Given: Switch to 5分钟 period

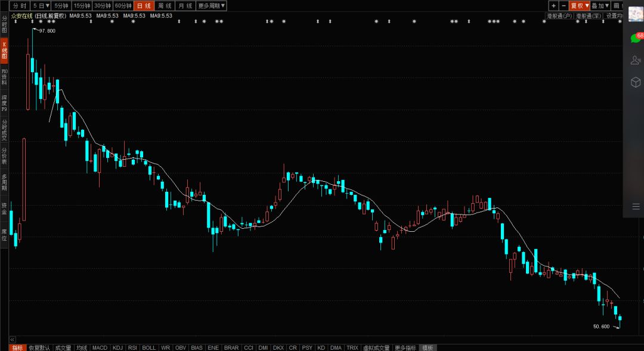Looking at the screenshot, I should click(x=61, y=6).
